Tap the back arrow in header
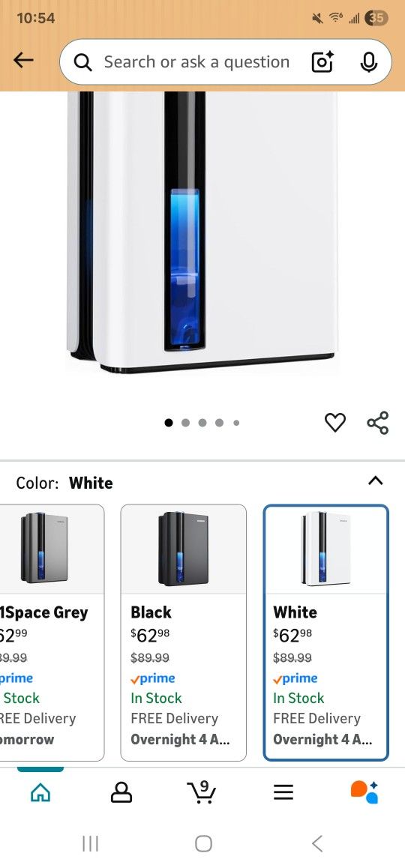The image size is (405, 868). (23, 60)
